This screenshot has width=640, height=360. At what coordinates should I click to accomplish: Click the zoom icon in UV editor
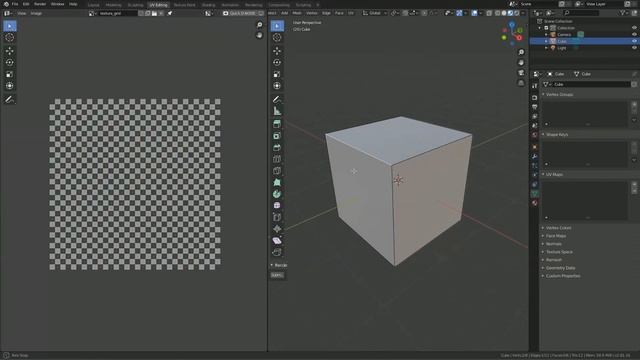pos(259,25)
